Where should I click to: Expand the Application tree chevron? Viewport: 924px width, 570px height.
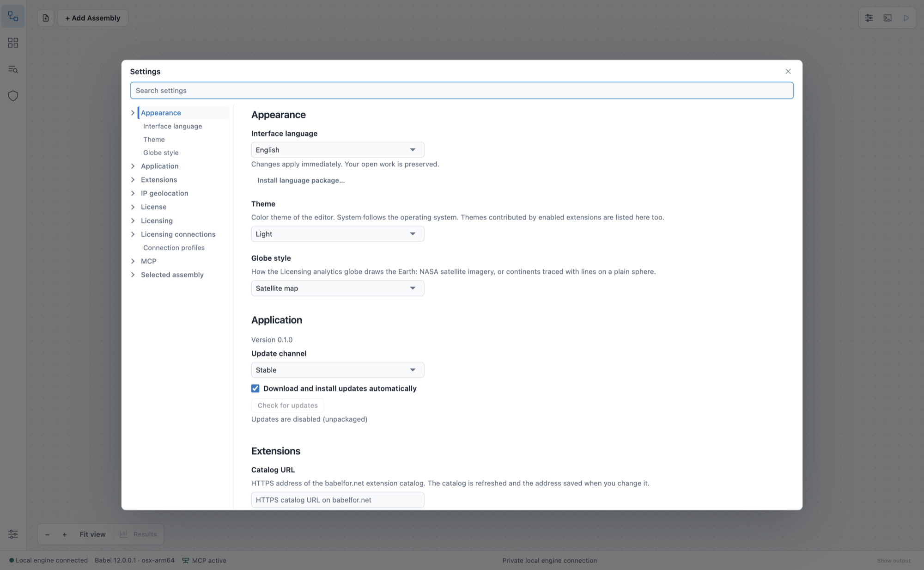click(133, 166)
